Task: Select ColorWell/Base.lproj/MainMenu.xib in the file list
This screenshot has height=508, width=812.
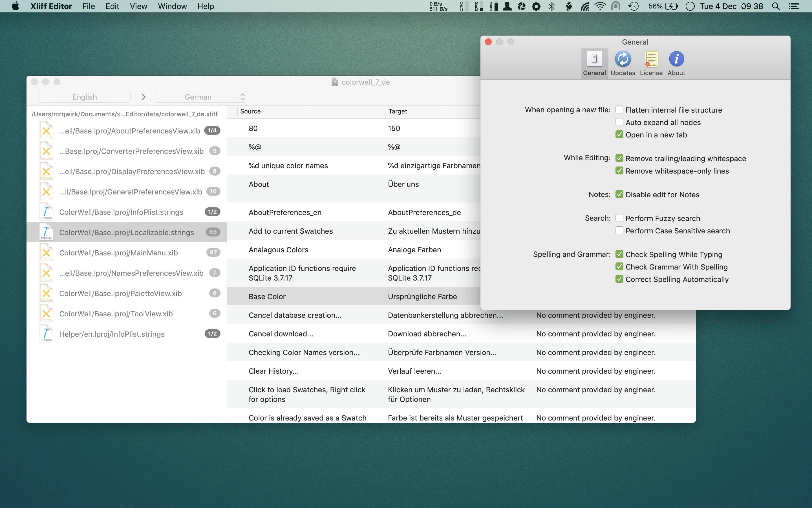Action: click(127, 253)
